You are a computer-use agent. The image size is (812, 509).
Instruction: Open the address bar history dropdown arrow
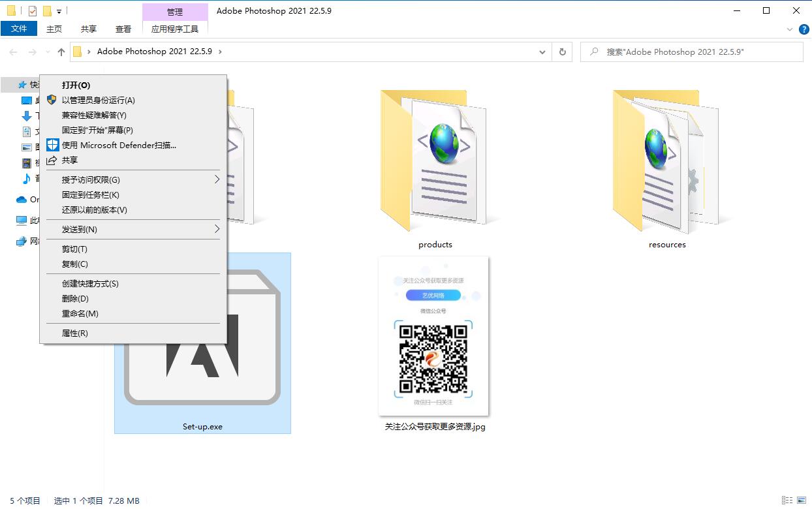542,52
